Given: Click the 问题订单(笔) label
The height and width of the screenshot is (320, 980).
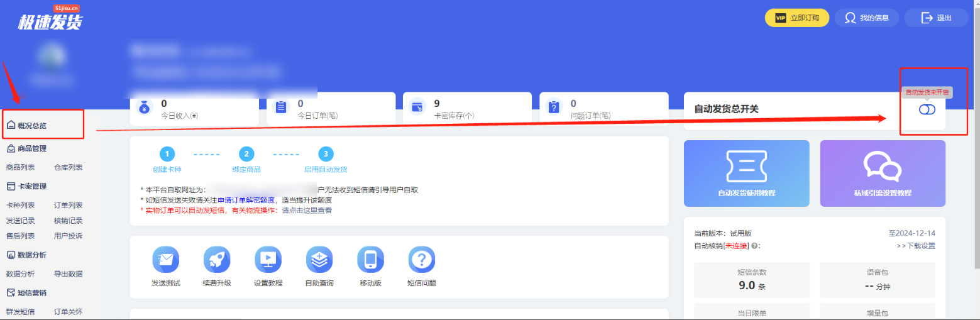Looking at the screenshot, I should [x=590, y=116].
